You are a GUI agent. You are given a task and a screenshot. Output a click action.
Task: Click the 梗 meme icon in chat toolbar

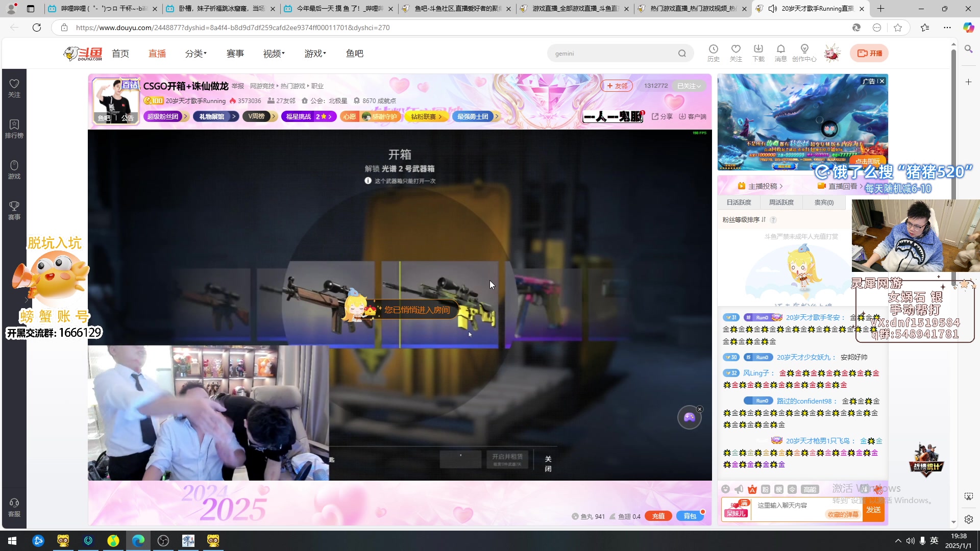[x=778, y=489]
